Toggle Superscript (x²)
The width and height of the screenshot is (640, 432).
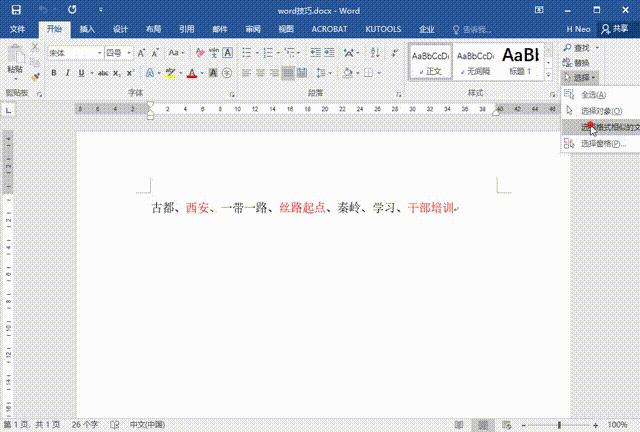[130, 73]
